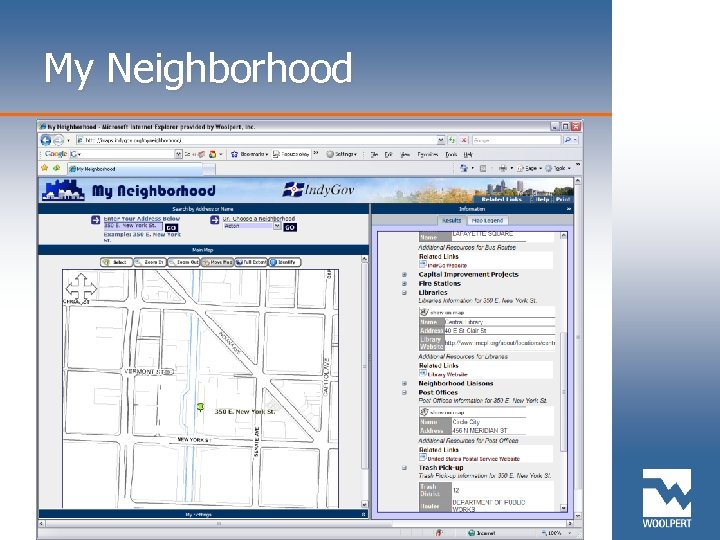Click the results panel vertical scrollbar
The height and width of the screenshot is (540, 720).
563,372
